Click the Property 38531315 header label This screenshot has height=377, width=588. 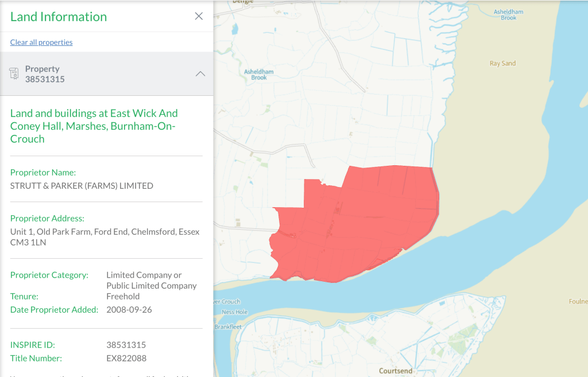45,74
